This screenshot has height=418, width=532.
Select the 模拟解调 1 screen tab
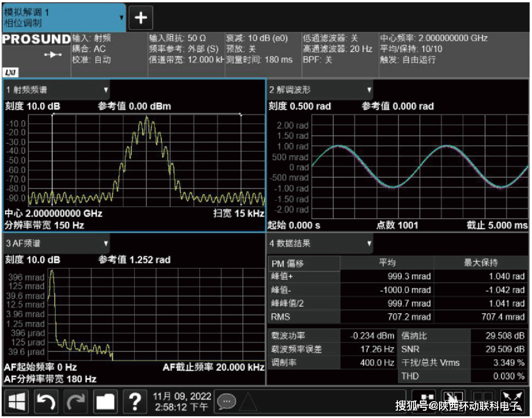pyautogui.click(x=62, y=17)
